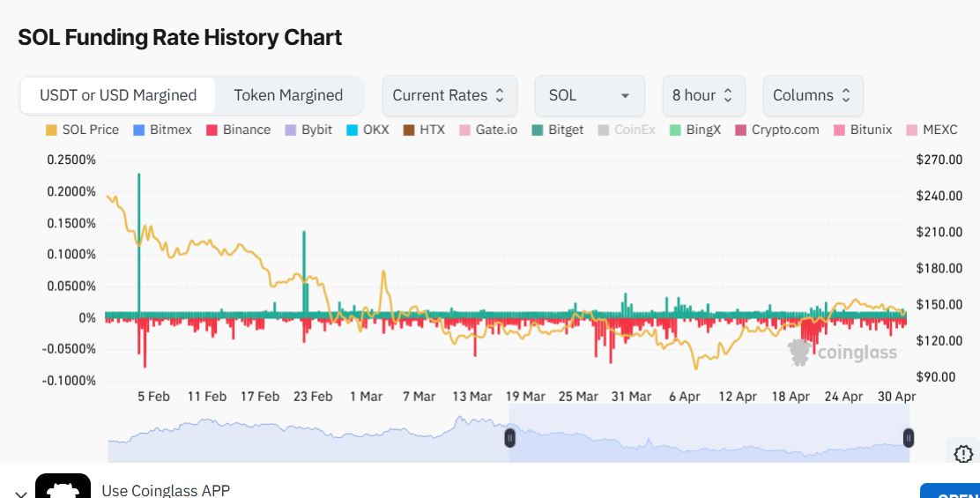Enable the greyed-out CoinEx legend series
Viewport: 980px width, 498px height.
coord(627,130)
